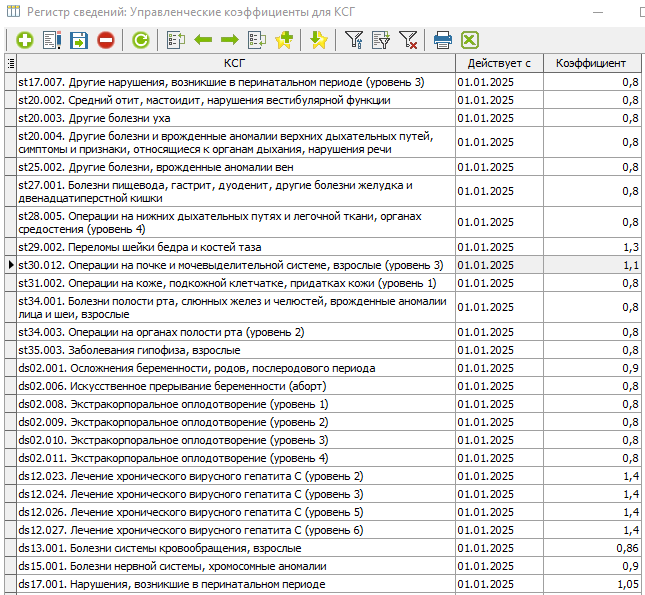Click the green plus Add record icon

24,40
